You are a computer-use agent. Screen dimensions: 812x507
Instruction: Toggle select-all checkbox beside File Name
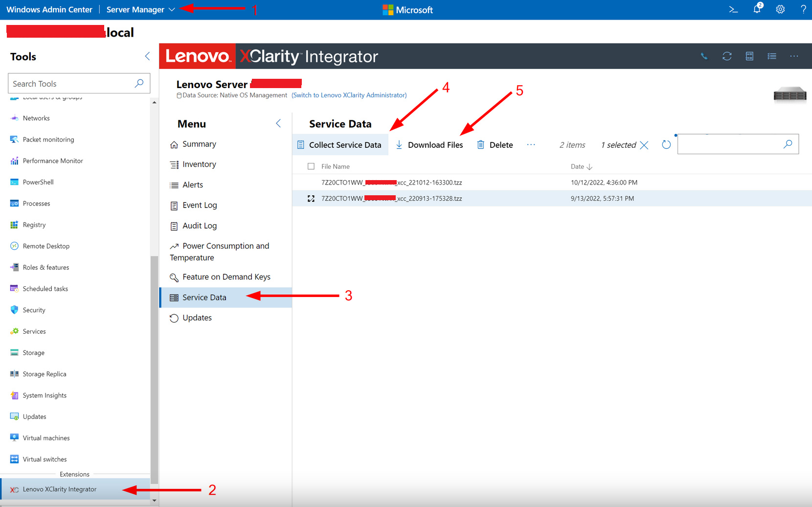311,166
